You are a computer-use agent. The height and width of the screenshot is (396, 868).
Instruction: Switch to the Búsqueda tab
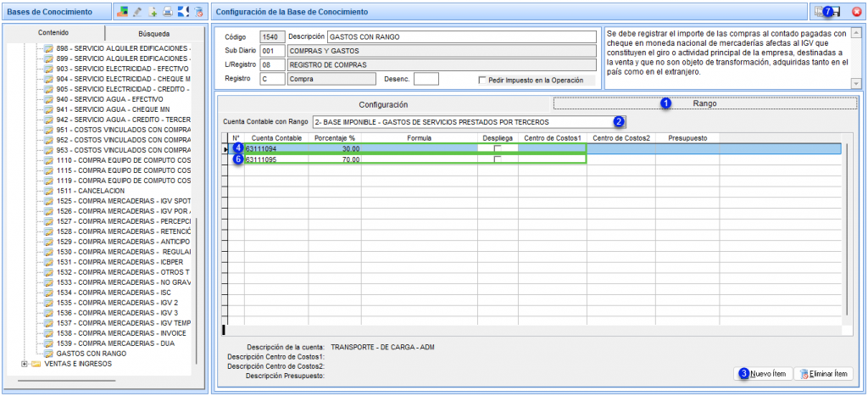click(154, 33)
